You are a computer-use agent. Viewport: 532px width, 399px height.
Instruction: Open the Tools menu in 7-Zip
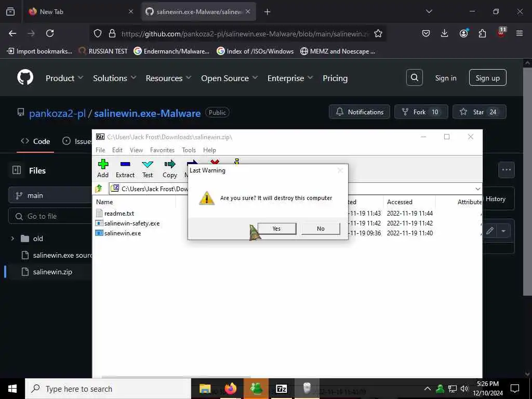pyautogui.click(x=189, y=150)
